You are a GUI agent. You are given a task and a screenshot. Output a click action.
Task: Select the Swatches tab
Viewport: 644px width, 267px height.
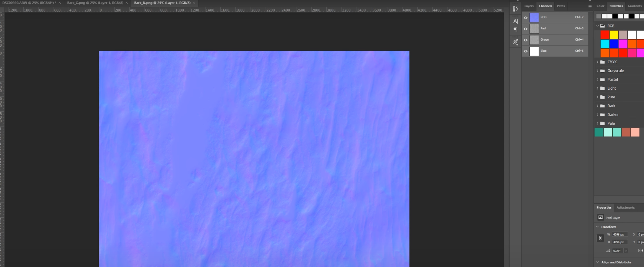point(616,6)
